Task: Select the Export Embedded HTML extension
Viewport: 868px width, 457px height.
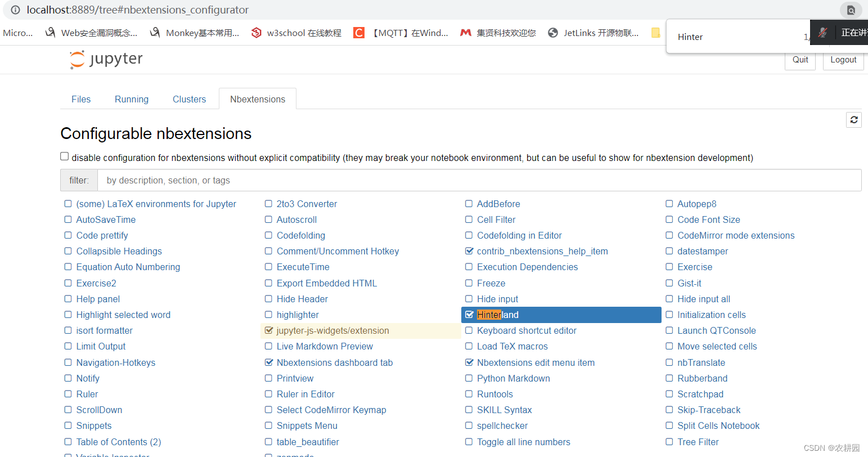Action: 327,283
